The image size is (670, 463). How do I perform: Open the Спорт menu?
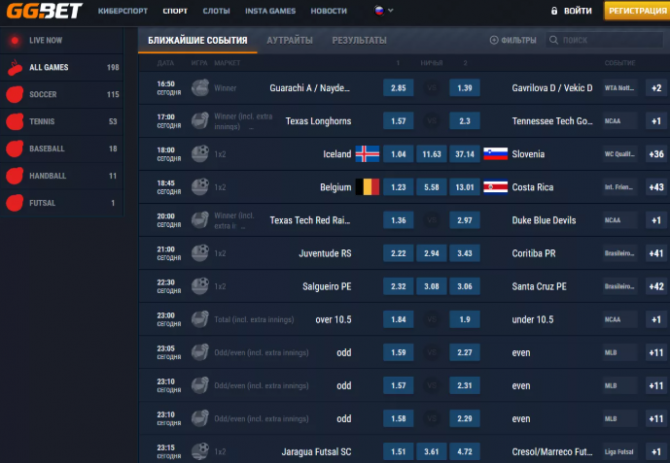click(175, 11)
